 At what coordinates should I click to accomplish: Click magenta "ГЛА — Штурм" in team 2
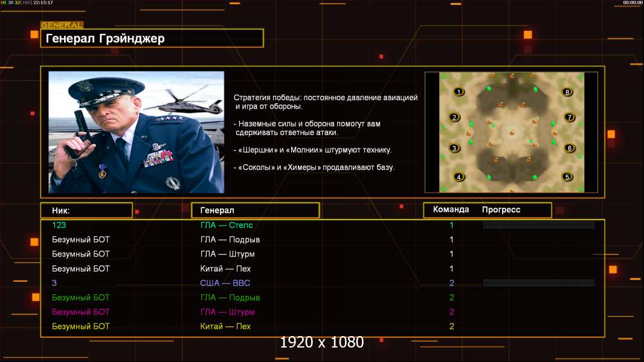(x=228, y=312)
